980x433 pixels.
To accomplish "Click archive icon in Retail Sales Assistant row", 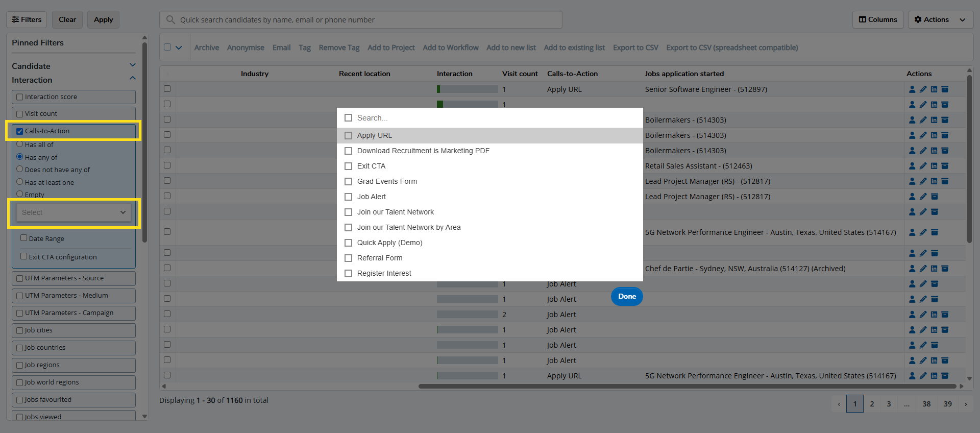I will (945, 166).
